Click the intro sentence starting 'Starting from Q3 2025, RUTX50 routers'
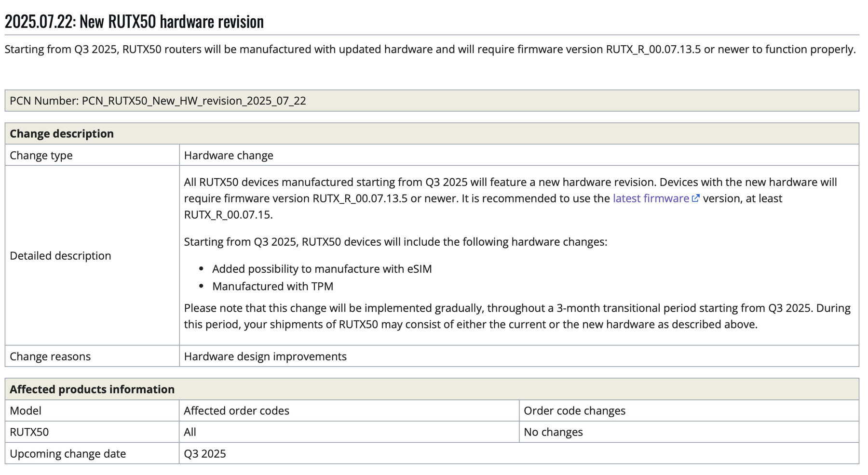The height and width of the screenshot is (475, 868). click(x=430, y=49)
